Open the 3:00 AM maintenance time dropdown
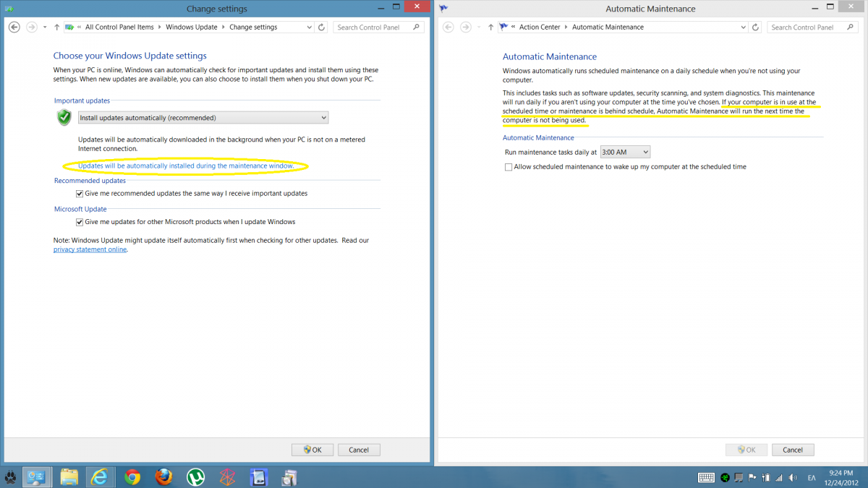Image resolution: width=868 pixels, height=488 pixels. click(625, 152)
